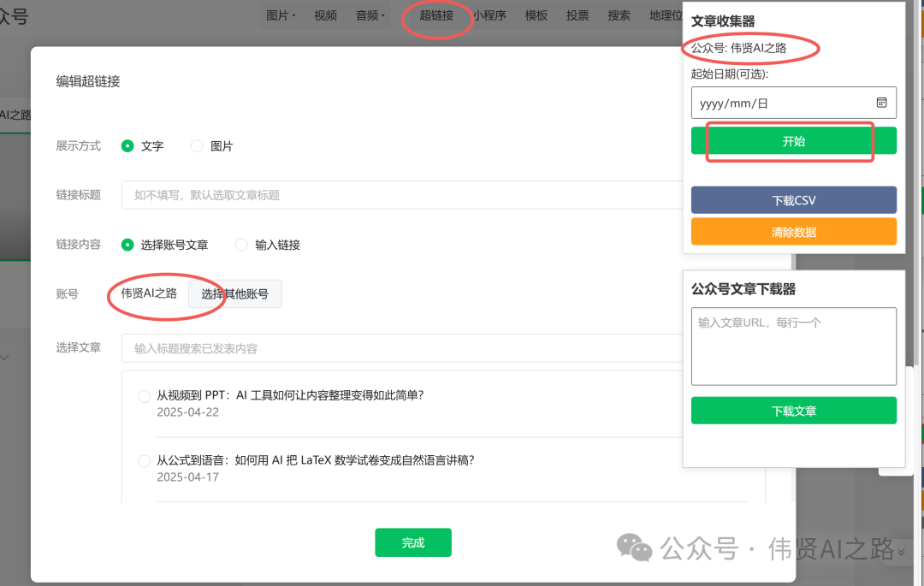Click 小程序 in the editor toolbar
The width and height of the screenshot is (924, 586).
click(x=490, y=15)
